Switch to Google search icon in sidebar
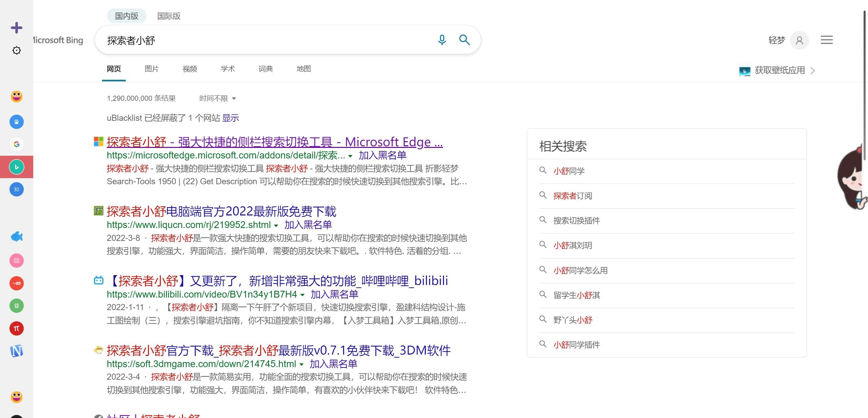 click(x=17, y=144)
